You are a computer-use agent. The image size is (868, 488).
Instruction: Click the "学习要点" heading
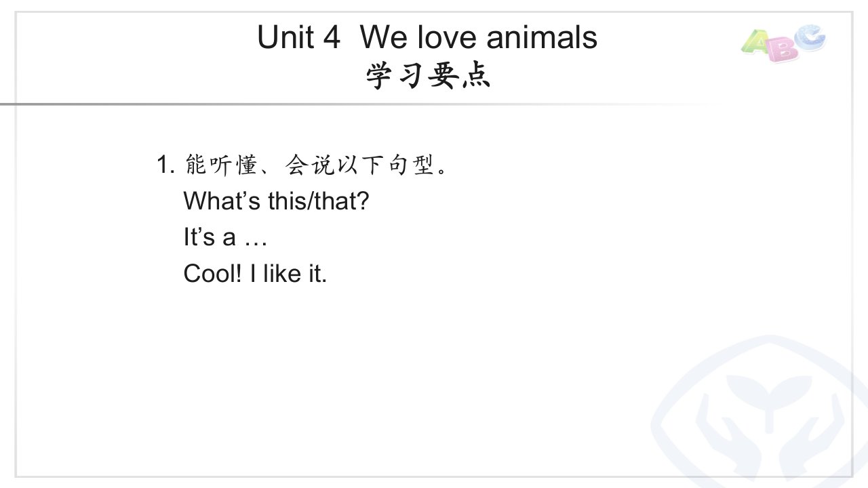click(428, 76)
